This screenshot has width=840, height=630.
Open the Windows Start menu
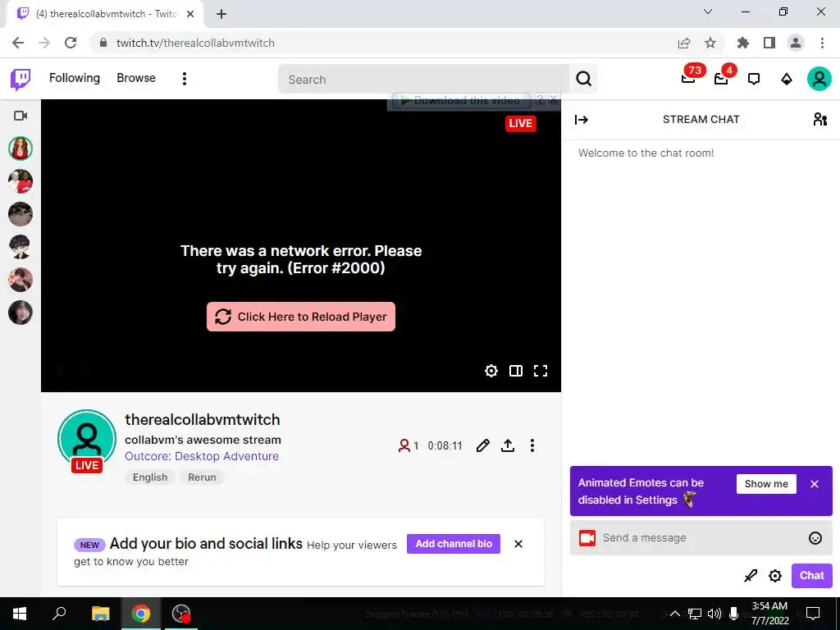coord(20,614)
